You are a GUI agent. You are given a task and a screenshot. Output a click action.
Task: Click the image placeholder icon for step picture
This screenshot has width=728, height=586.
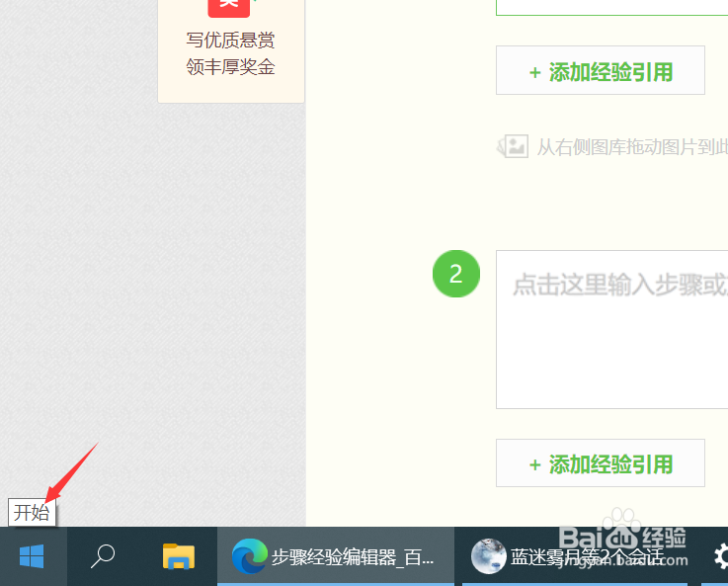pyautogui.click(x=513, y=146)
